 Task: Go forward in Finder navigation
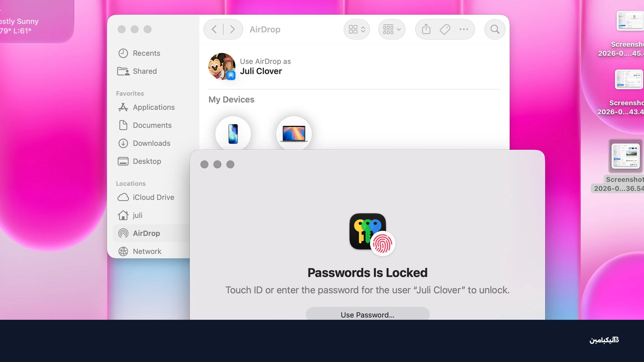(x=232, y=29)
